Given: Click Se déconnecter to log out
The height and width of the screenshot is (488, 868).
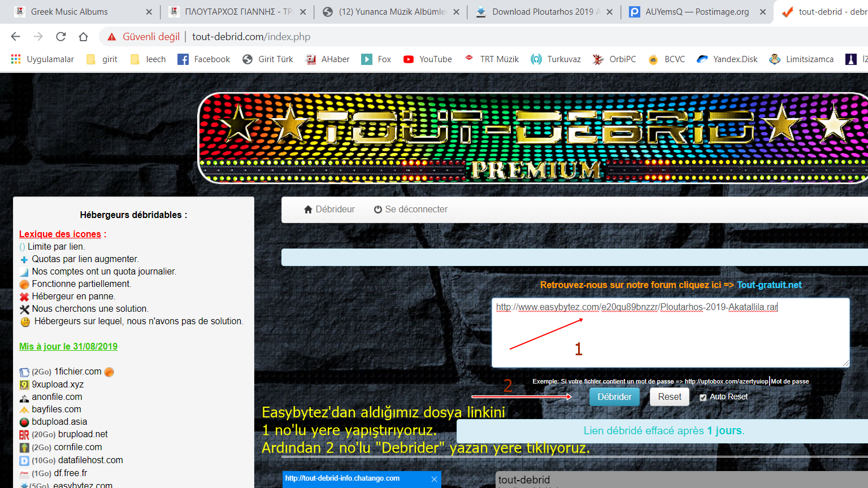Looking at the screenshot, I should tap(411, 210).
